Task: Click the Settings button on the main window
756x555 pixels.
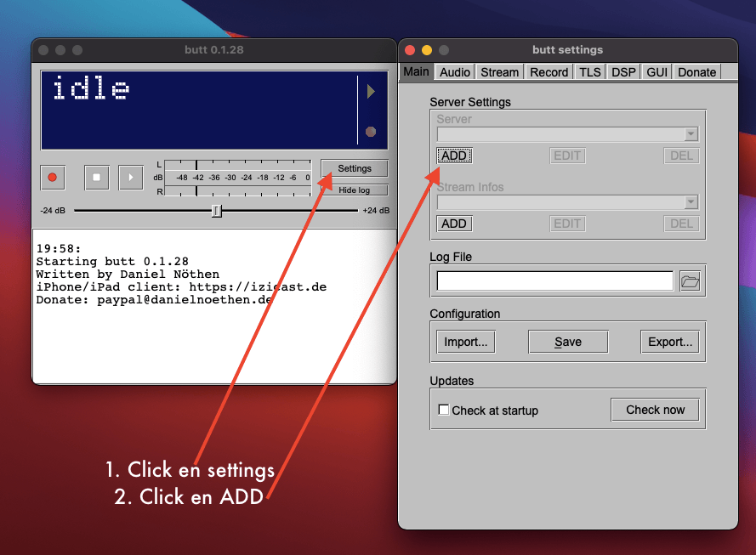Action: [353, 168]
